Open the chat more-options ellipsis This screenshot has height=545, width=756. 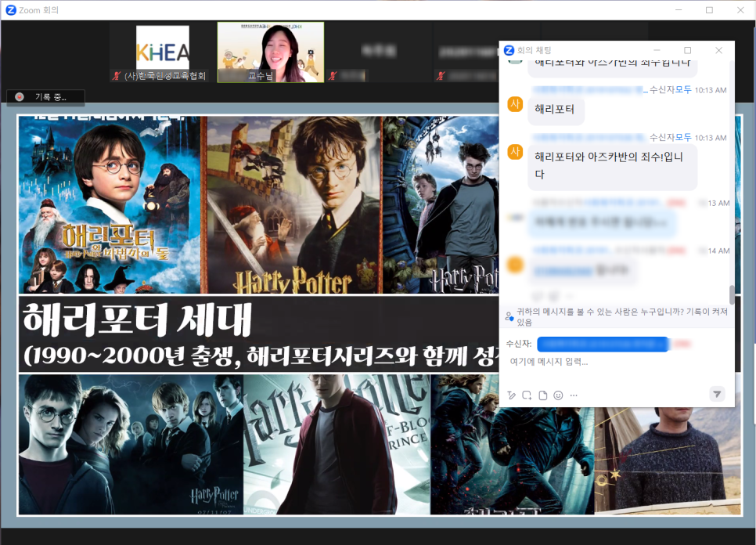[574, 395]
